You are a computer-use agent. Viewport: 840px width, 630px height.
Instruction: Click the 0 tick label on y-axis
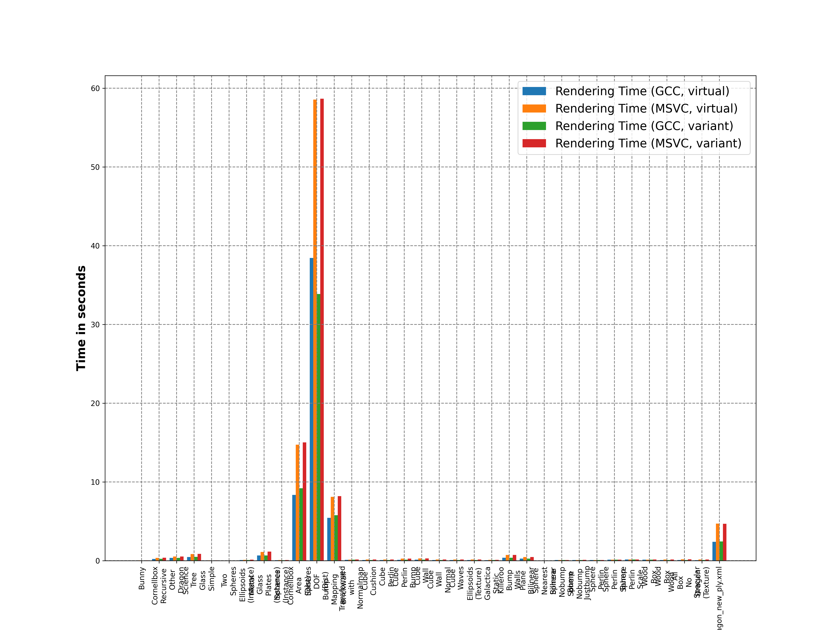(98, 561)
